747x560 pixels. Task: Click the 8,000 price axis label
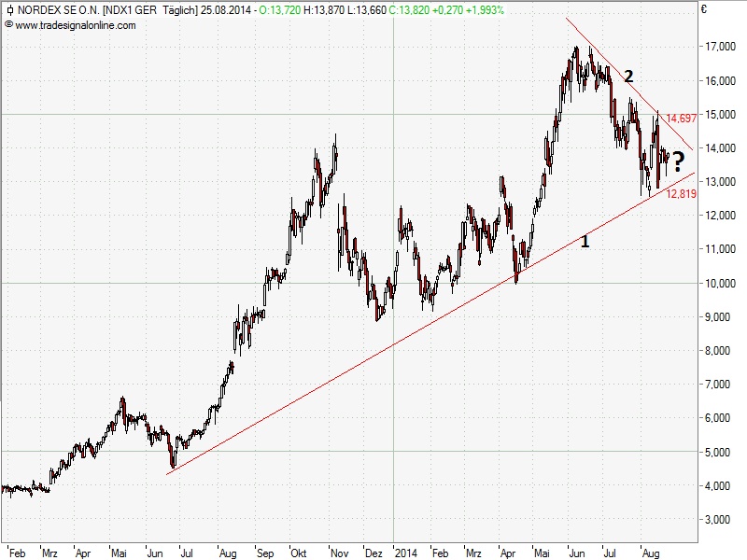[718, 351]
